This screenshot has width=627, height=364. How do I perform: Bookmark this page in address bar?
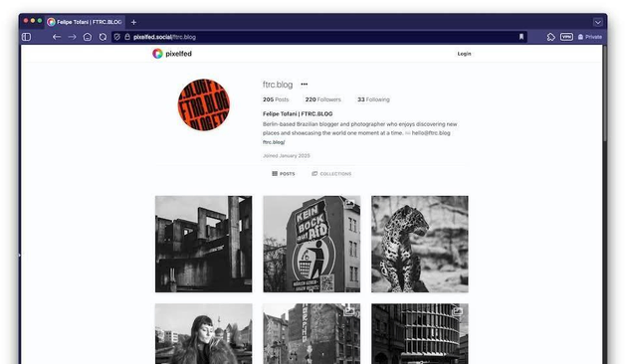click(x=522, y=37)
